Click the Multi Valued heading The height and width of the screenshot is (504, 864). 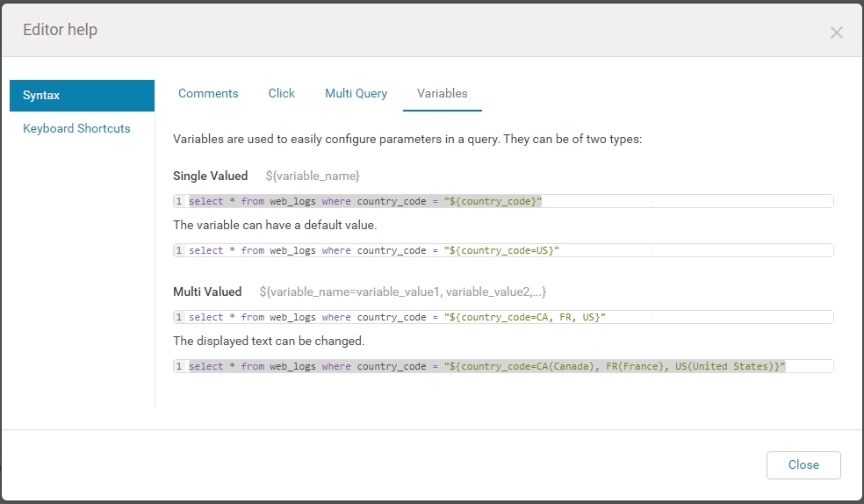click(x=207, y=292)
